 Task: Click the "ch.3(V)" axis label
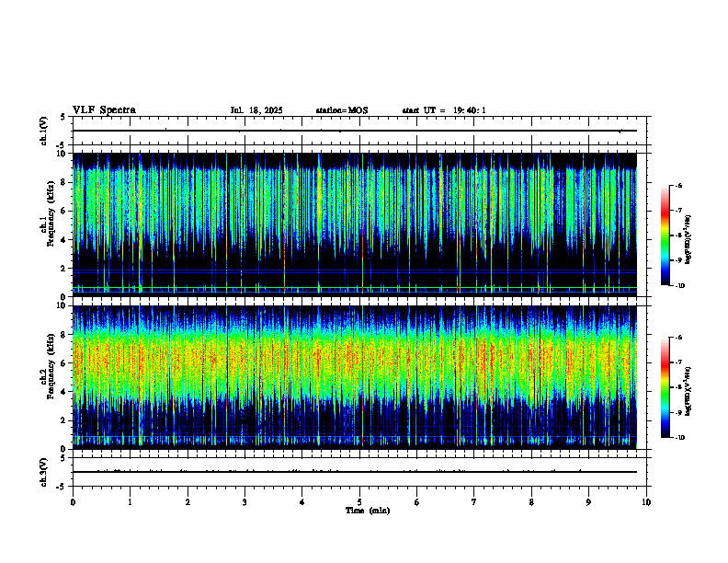[x=44, y=473]
